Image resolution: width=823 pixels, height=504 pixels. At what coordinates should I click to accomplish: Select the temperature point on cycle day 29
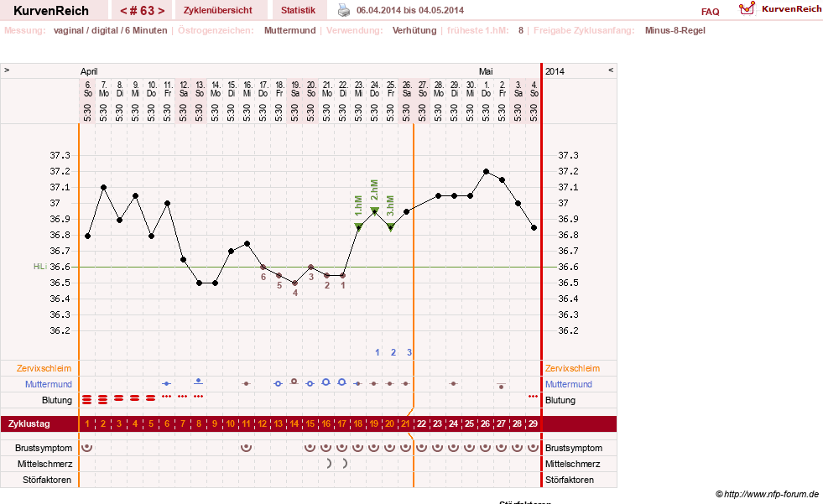[534, 227]
